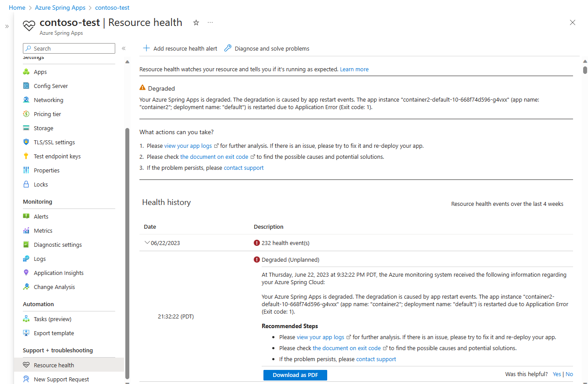Click the Download as PDF button

(x=295, y=375)
